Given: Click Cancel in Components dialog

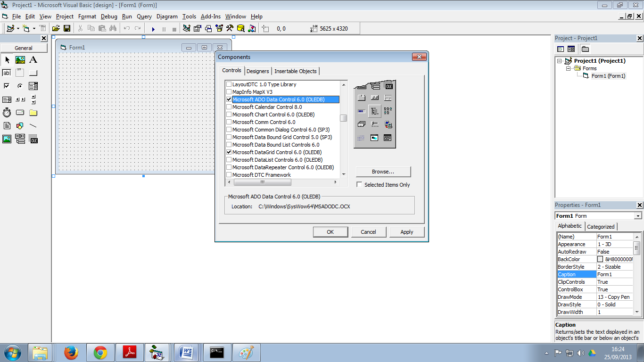Looking at the screenshot, I should click(x=368, y=232).
